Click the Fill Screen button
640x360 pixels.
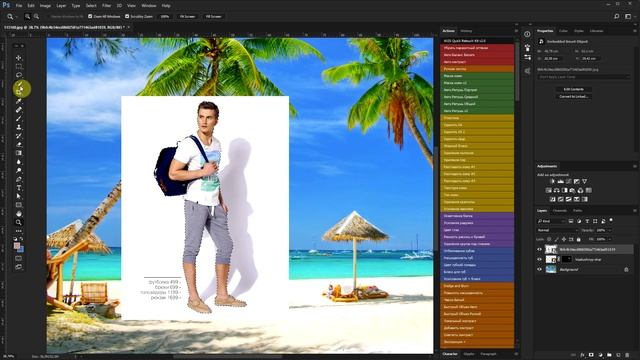click(213, 16)
